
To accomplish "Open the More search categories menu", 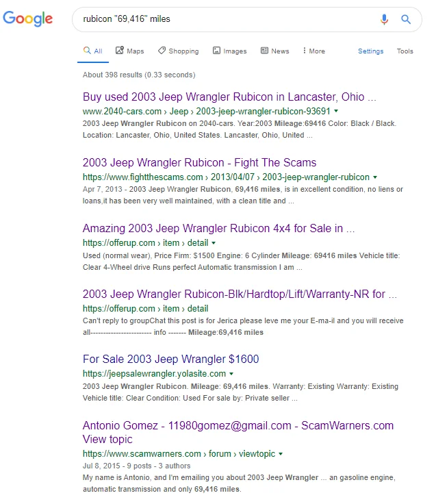I will coord(314,51).
